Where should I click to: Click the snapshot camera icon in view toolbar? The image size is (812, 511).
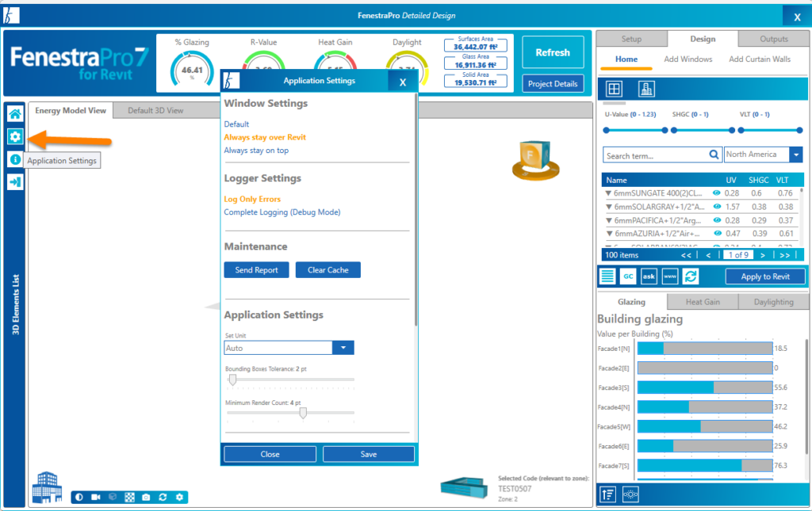(146, 497)
